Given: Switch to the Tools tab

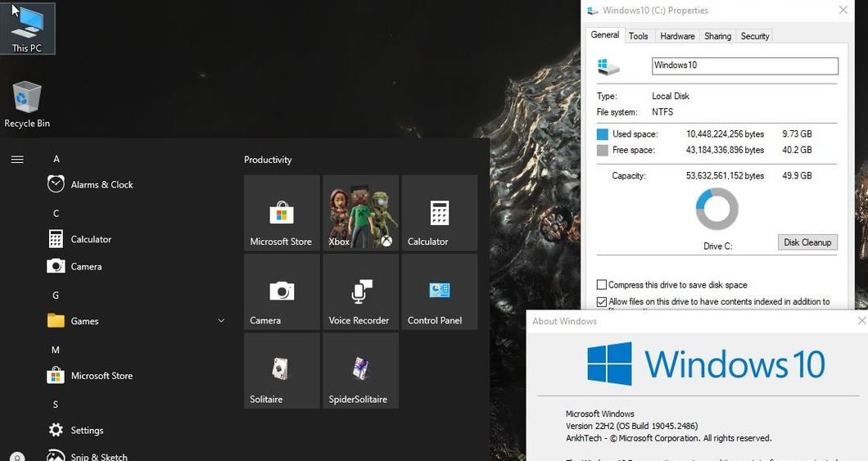Looking at the screenshot, I should click(x=638, y=36).
